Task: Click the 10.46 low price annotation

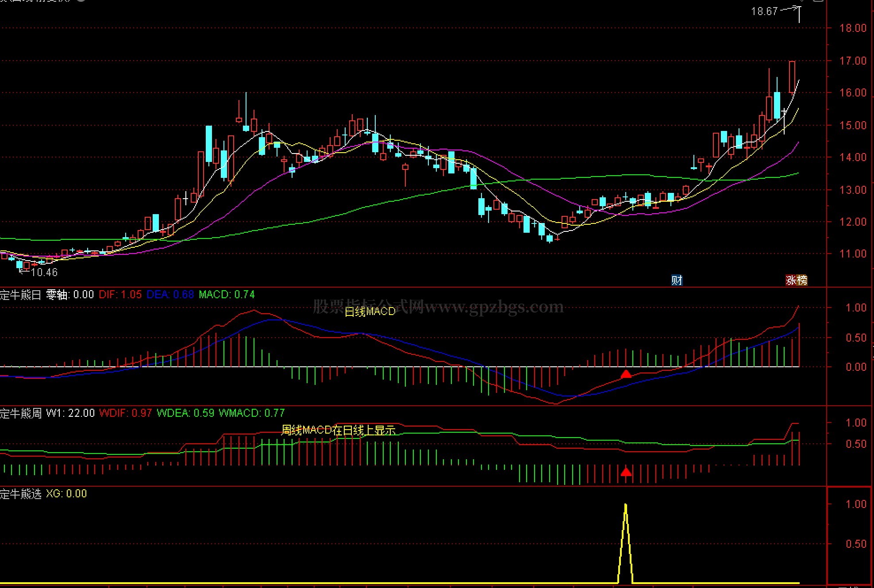Action: 44,273
